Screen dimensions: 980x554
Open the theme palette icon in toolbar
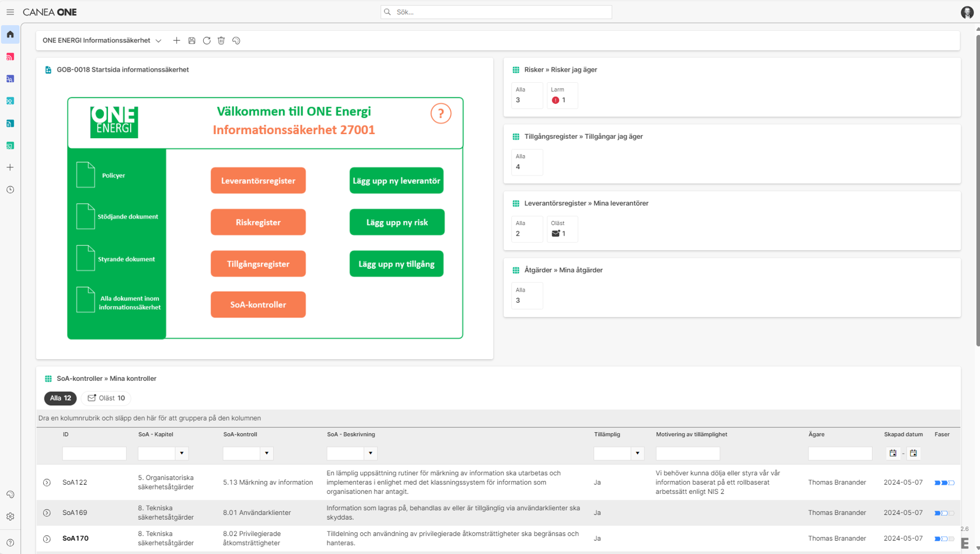[236, 41]
